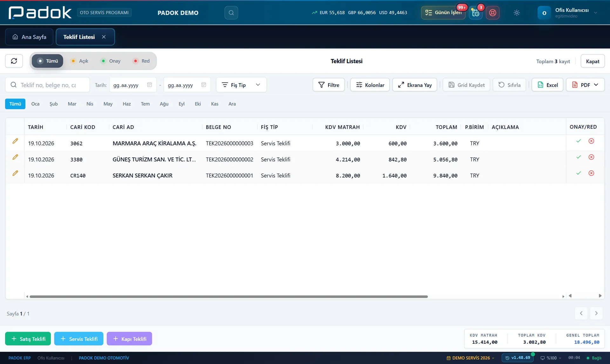Open start date calendar picker icon

pyautogui.click(x=149, y=85)
